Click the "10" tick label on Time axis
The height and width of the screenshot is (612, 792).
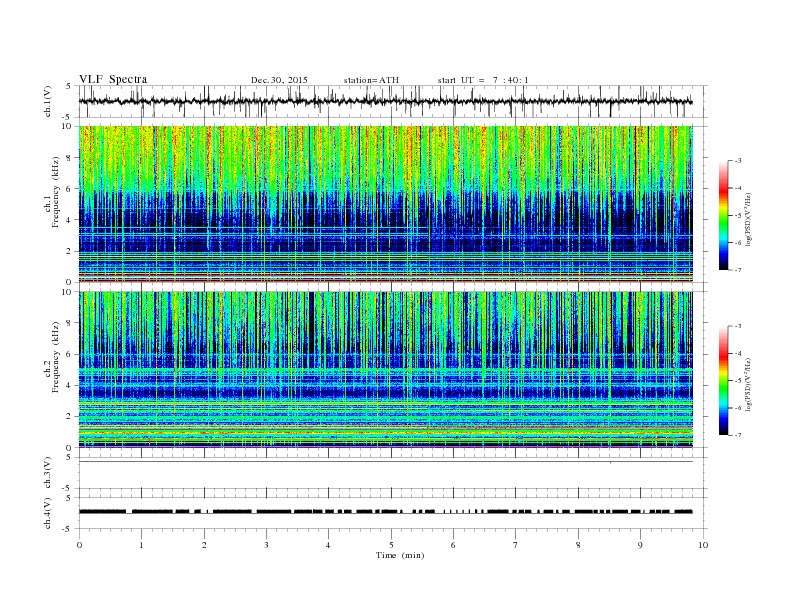703,545
